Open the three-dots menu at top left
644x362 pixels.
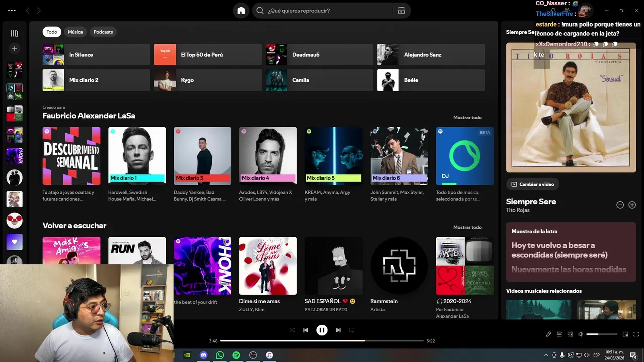click(12, 11)
